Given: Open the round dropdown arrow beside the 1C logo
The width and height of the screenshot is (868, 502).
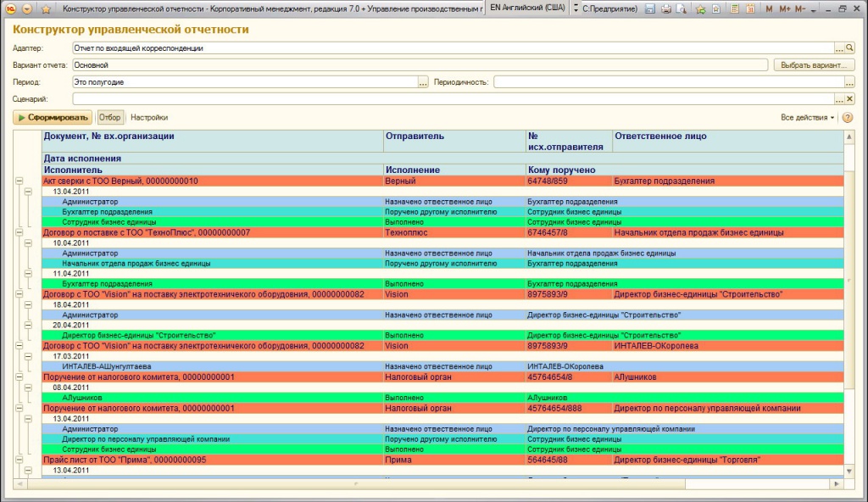Looking at the screenshot, I should point(27,8).
